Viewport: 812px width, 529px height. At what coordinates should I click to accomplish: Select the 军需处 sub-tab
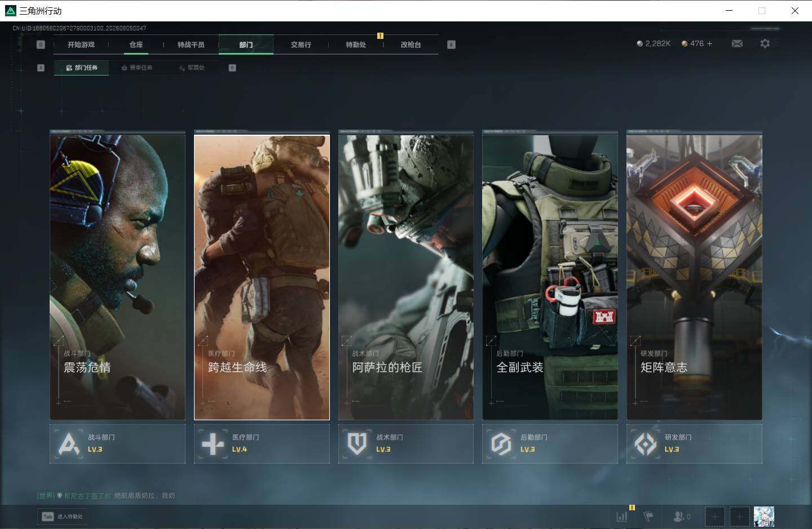pyautogui.click(x=192, y=68)
